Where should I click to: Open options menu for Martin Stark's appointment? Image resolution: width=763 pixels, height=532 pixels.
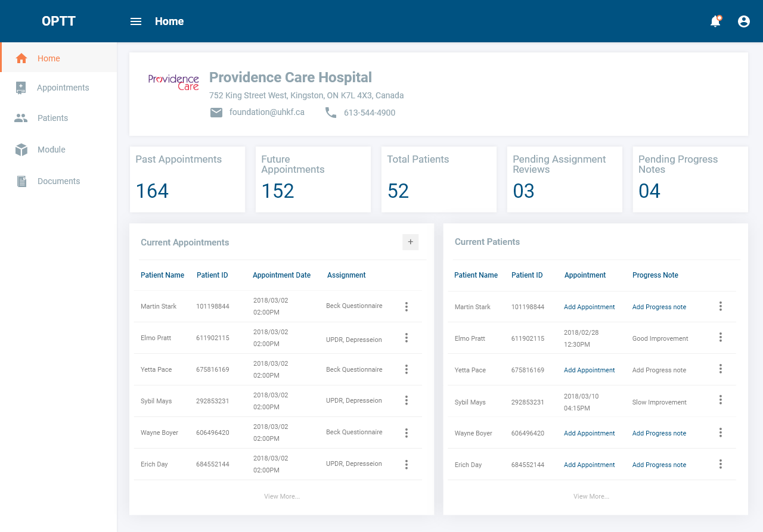pos(407,307)
